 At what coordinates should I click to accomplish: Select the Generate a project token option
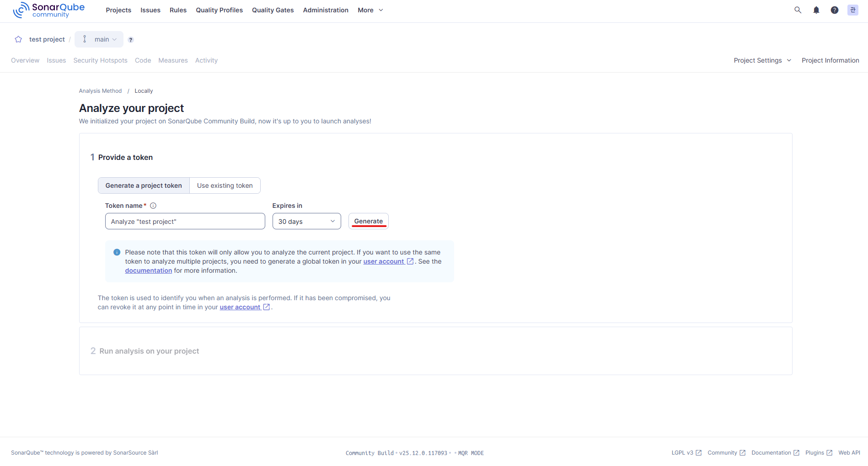144,185
